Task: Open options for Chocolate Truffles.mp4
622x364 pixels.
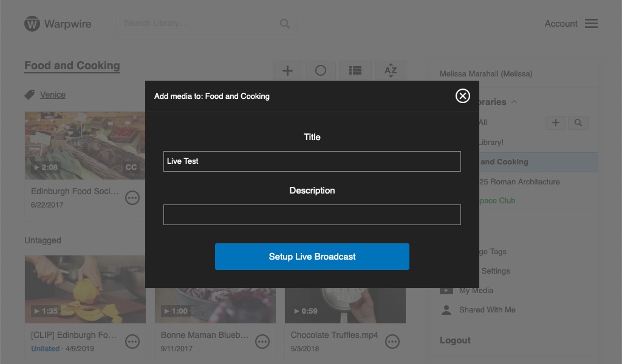Action: (x=392, y=342)
